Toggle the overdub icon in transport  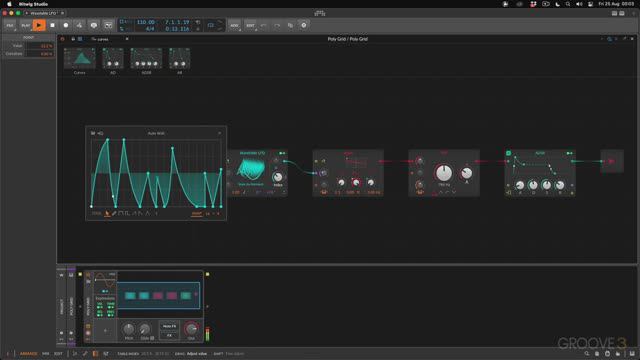coord(94,25)
